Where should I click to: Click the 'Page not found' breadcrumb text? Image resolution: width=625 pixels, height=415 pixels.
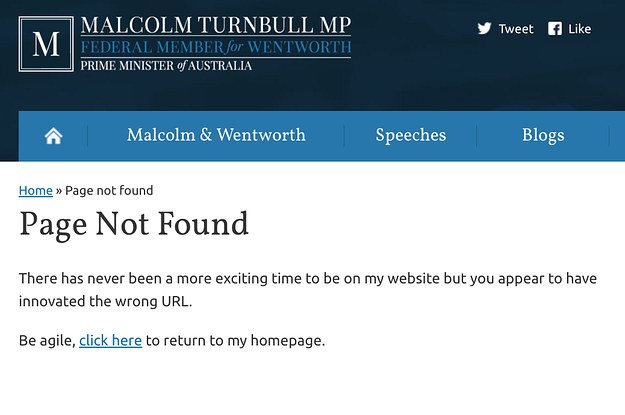pos(109,191)
